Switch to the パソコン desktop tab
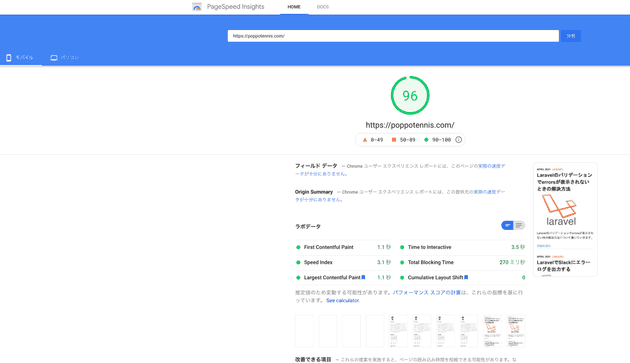Screen dimensions: 630x363 (64, 57)
